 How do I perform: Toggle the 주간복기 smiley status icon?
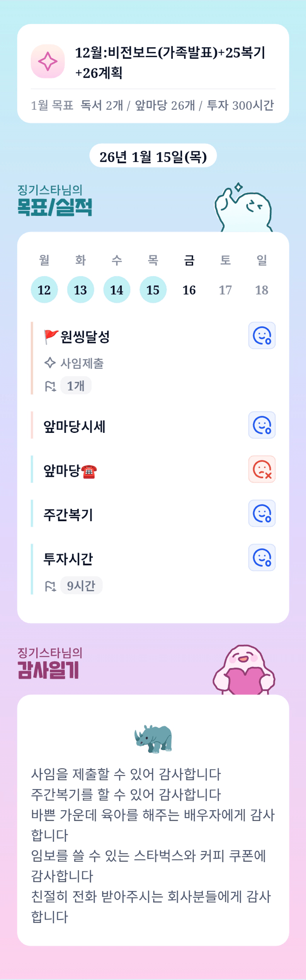262,513
